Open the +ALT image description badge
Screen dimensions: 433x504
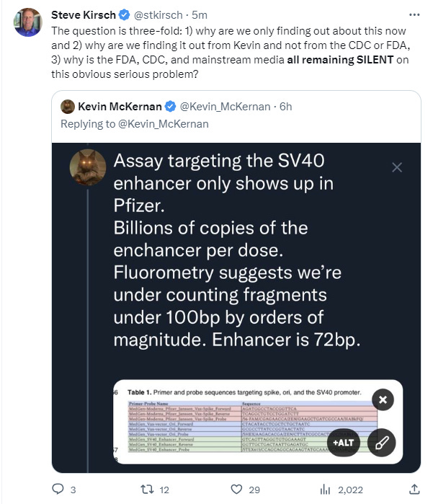coord(344,442)
